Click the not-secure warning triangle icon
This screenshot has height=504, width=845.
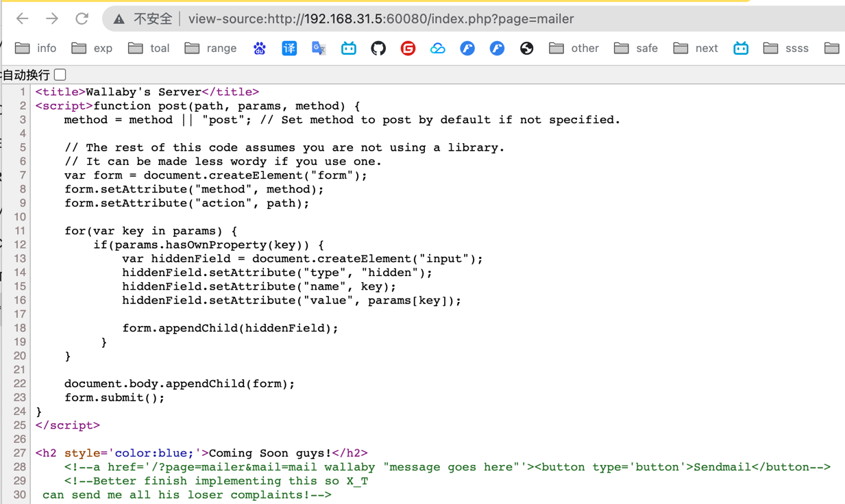click(119, 19)
